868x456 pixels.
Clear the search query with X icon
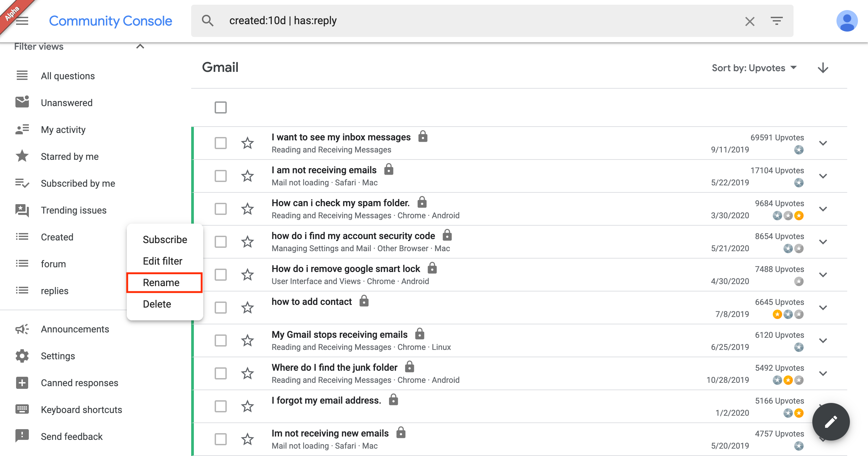[750, 21]
